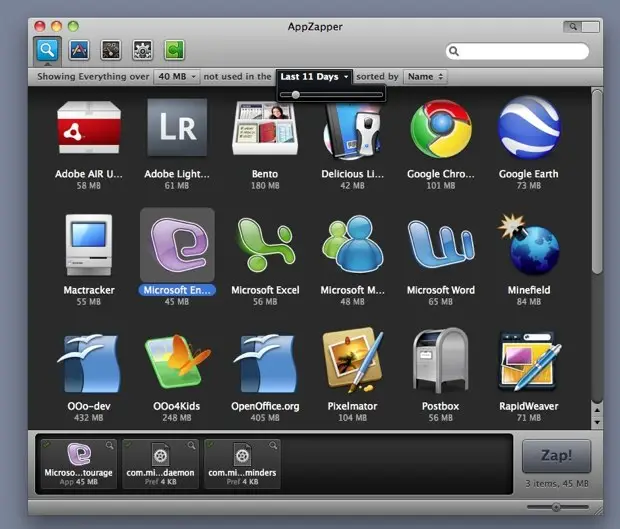Click the "Showing Everything over" filter text
Viewport: 620px width, 529px height.
pyautogui.click(x=93, y=76)
